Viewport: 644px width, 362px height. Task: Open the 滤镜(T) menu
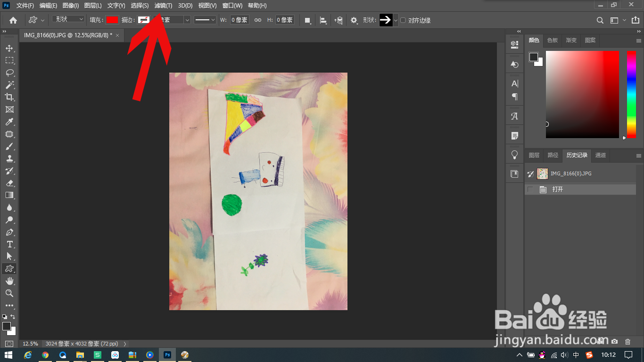(x=164, y=6)
